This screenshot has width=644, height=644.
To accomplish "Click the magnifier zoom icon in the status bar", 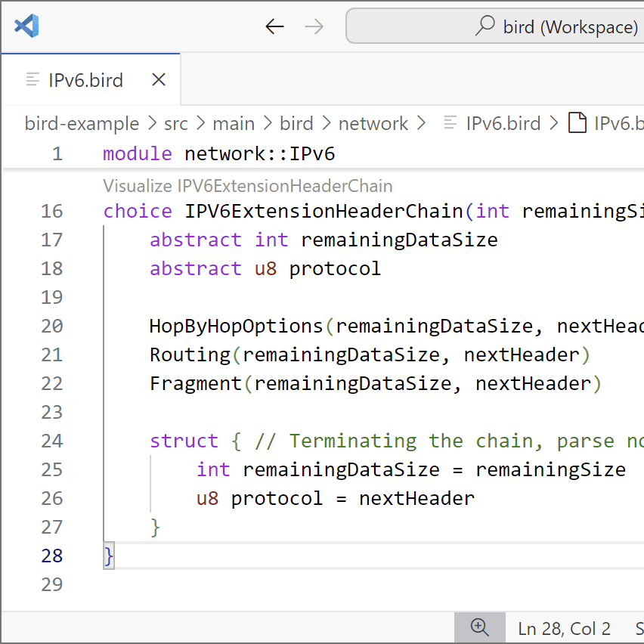I will click(x=479, y=627).
